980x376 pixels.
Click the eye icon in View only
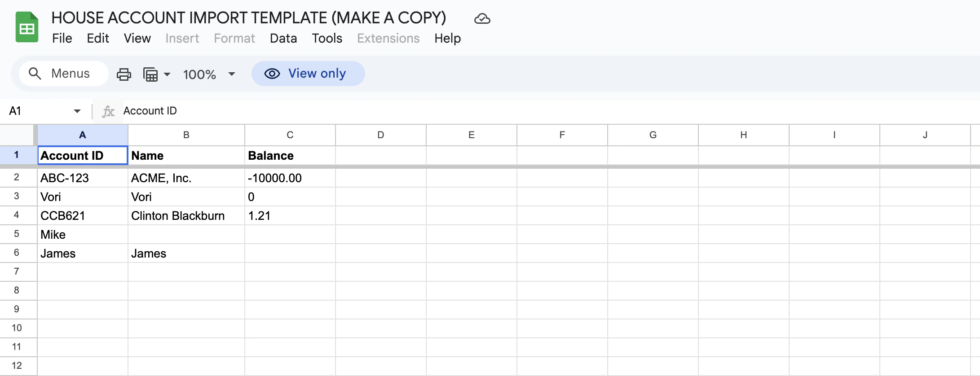coord(272,74)
